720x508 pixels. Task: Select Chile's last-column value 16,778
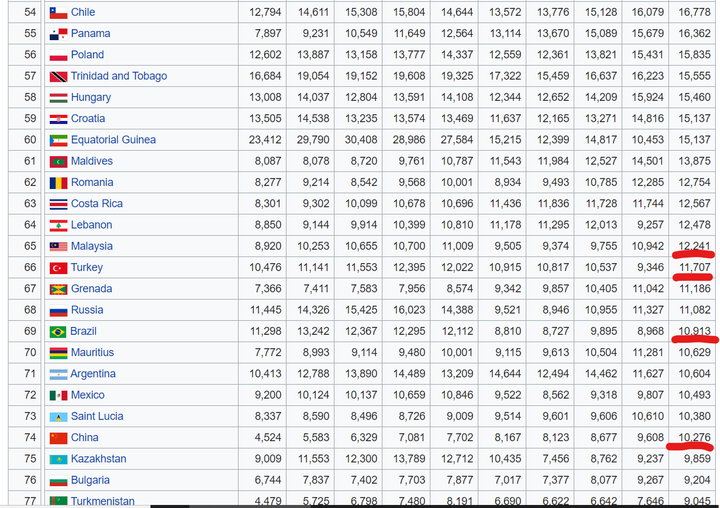tap(695, 12)
